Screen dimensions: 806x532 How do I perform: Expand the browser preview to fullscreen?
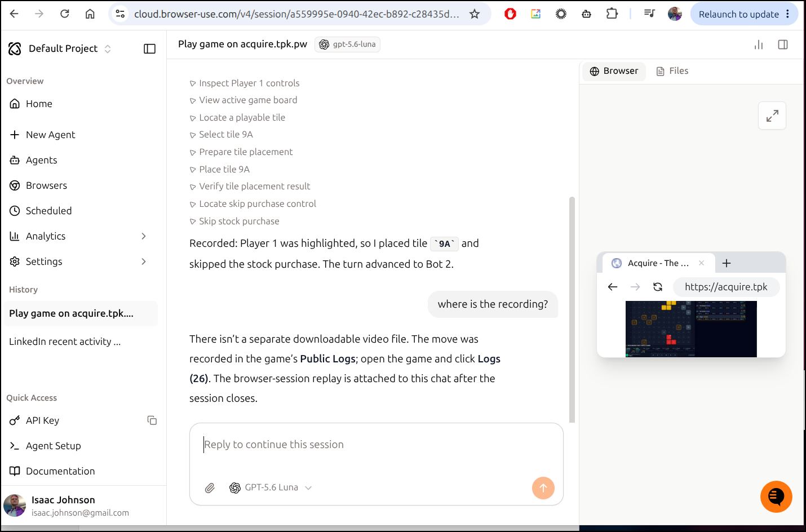click(x=772, y=116)
